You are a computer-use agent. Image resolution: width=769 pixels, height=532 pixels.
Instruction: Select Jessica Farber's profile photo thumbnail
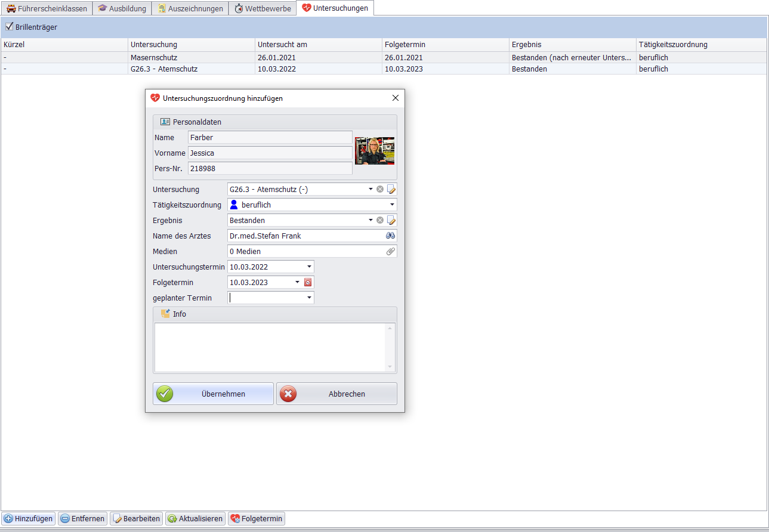pos(374,151)
